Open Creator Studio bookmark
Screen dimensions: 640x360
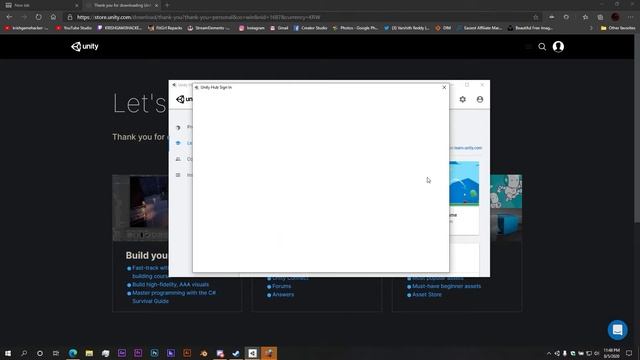[x=311, y=28]
